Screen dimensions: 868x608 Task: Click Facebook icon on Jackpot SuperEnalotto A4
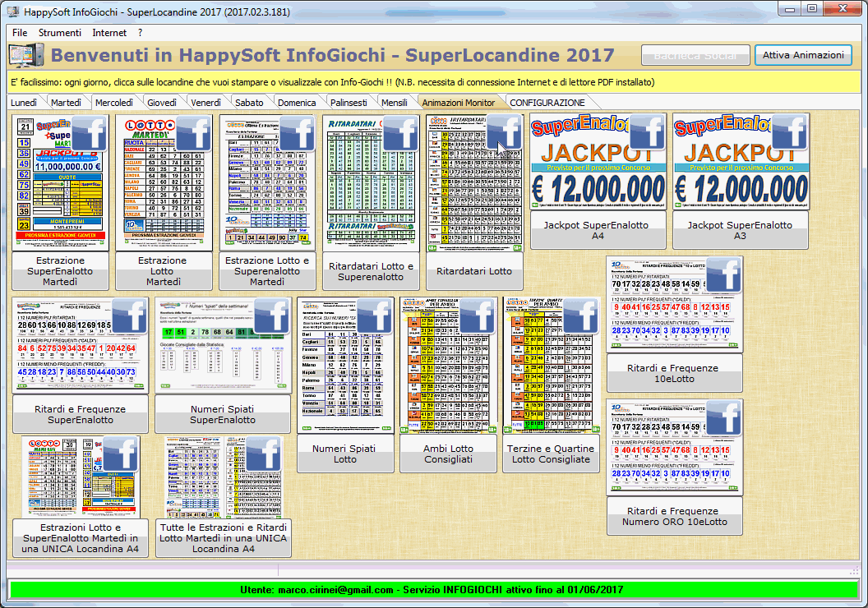pyautogui.click(x=646, y=132)
